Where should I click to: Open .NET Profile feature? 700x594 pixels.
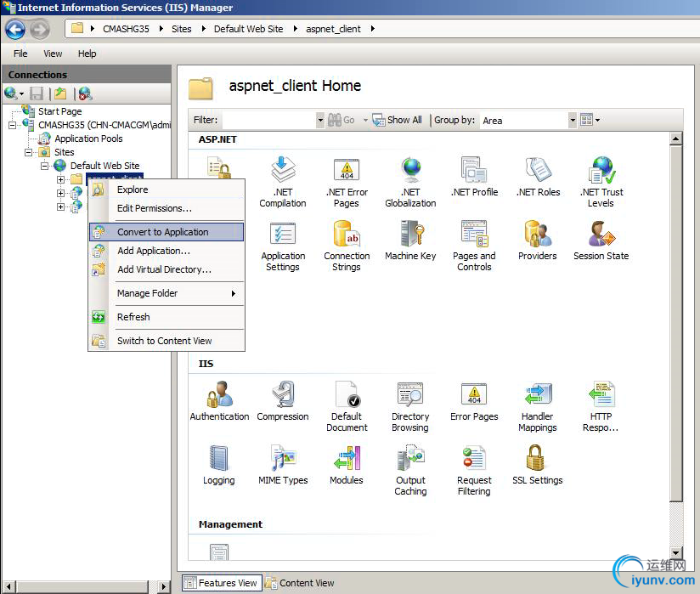(474, 177)
